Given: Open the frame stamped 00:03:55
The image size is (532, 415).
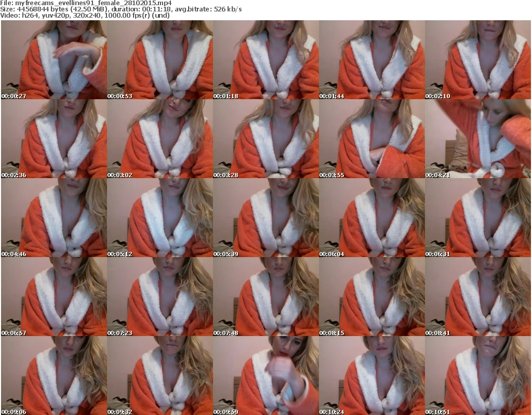Looking at the screenshot, I should coord(372,139).
